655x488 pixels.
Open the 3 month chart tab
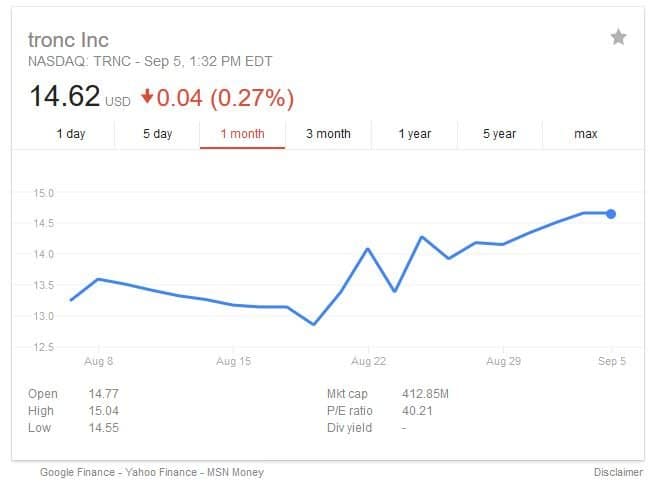pos(328,134)
